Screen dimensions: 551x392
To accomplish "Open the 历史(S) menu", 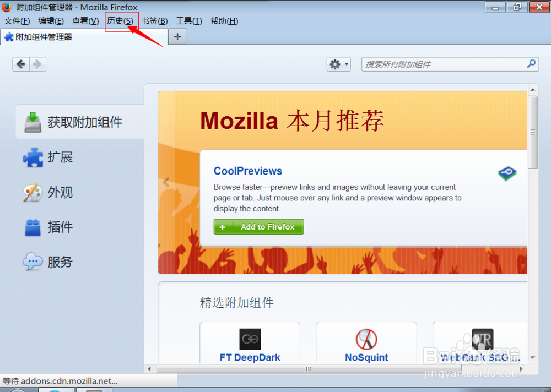I will coord(120,21).
